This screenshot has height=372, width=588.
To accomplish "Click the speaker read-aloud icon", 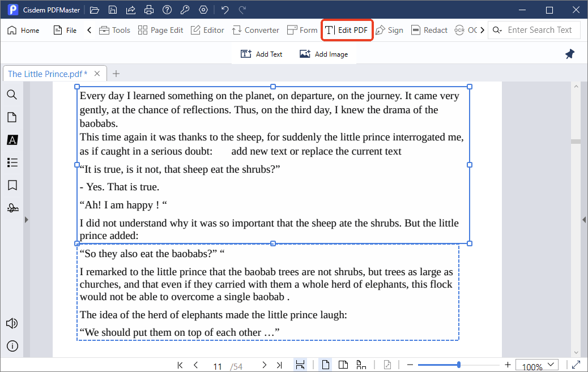I will tap(12, 323).
